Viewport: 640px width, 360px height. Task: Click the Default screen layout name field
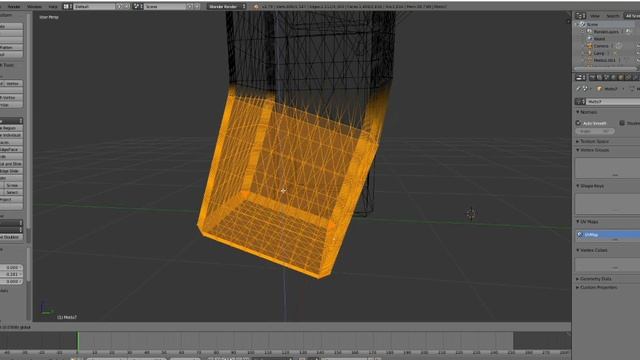[94, 7]
